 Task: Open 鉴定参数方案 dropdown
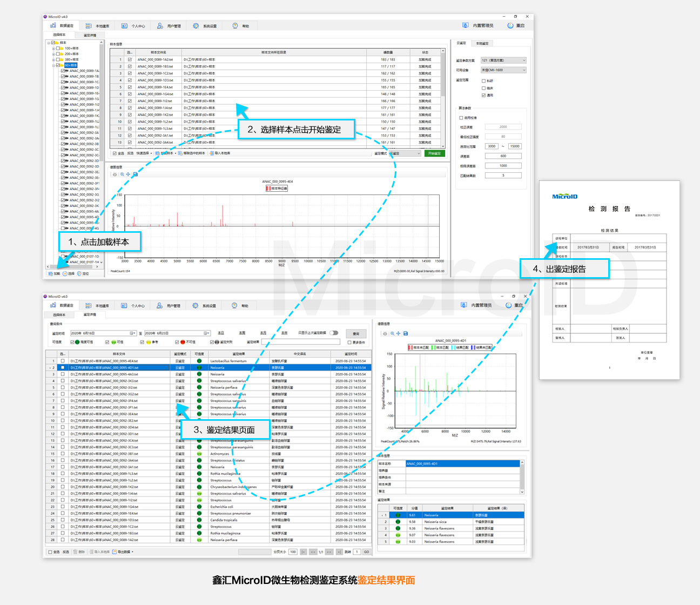(x=503, y=60)
